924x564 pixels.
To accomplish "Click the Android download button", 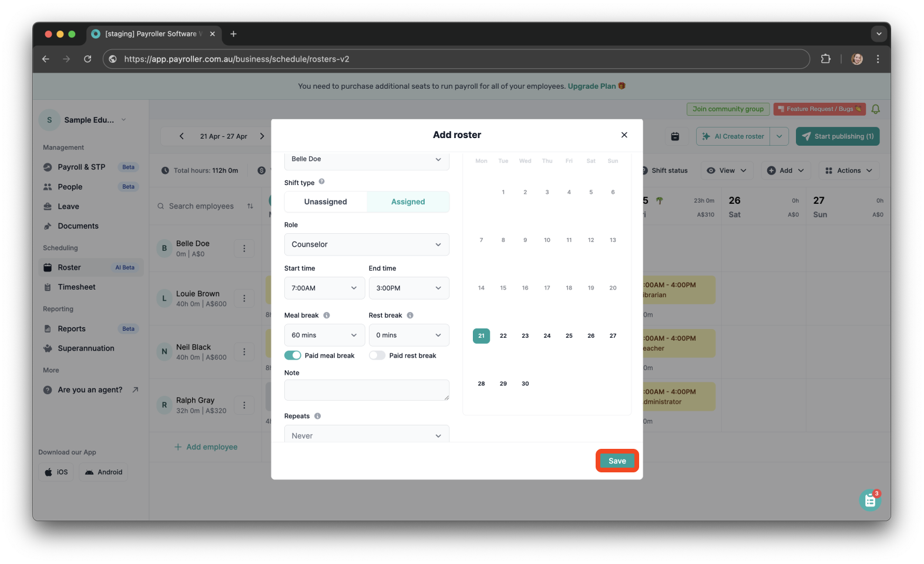I will tap(103, 472).
